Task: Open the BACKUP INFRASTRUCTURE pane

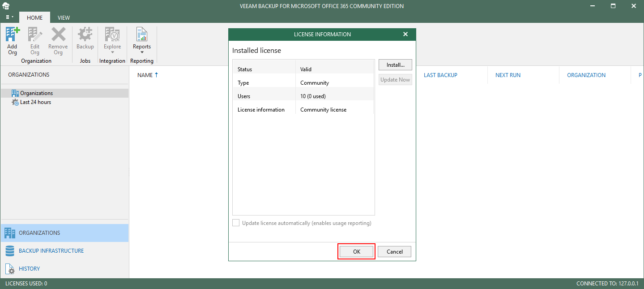Action: pos(64,251)
